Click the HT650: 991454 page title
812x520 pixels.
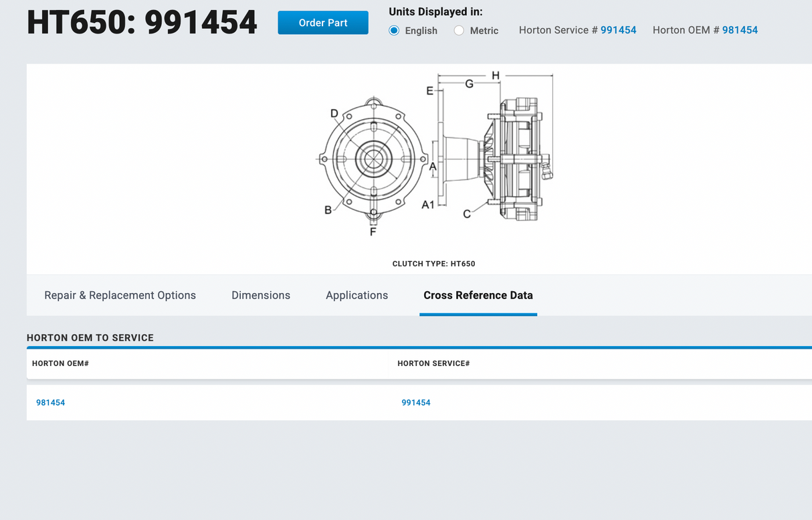[142, 22]
